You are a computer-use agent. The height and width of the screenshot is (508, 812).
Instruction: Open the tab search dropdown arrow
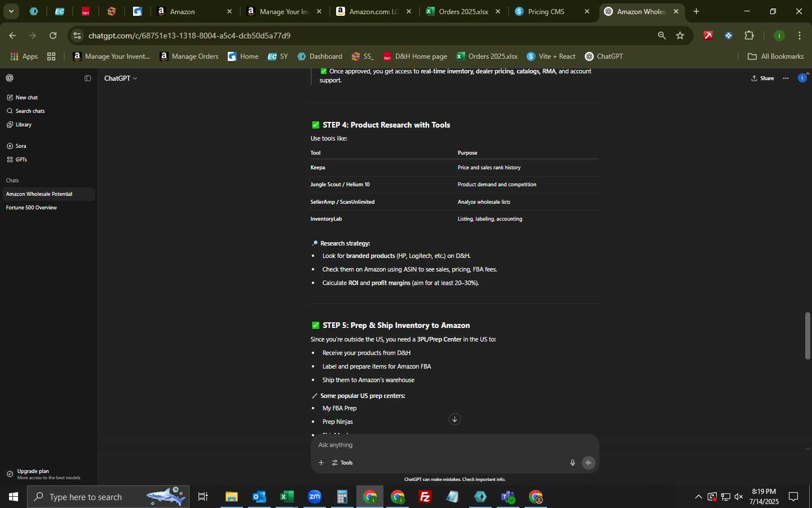[x=11, y=11]
